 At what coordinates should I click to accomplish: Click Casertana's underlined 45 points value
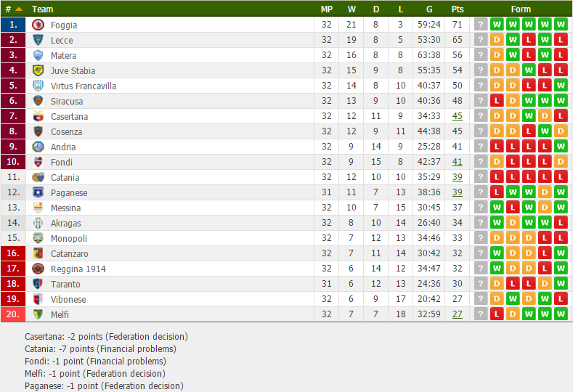(457, 116)
